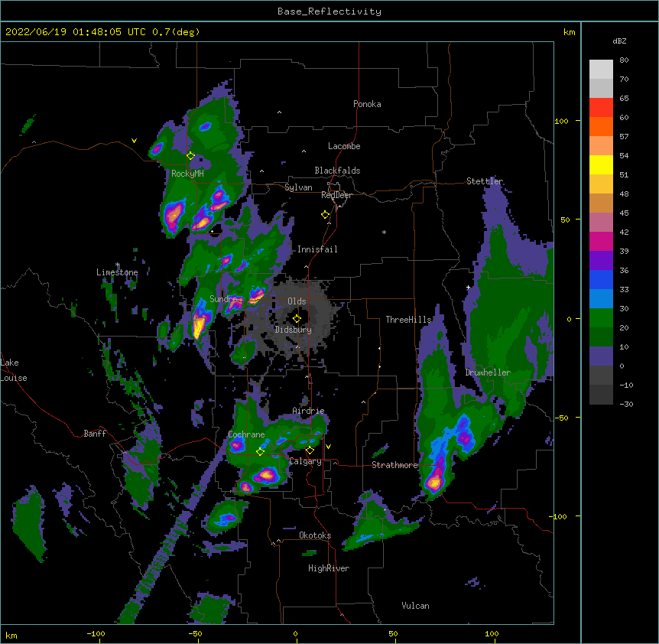Image resolution: width=659 pixels, height=644 pixels.
Task: Click the RockyMH label
Action: tap(187, 174)
